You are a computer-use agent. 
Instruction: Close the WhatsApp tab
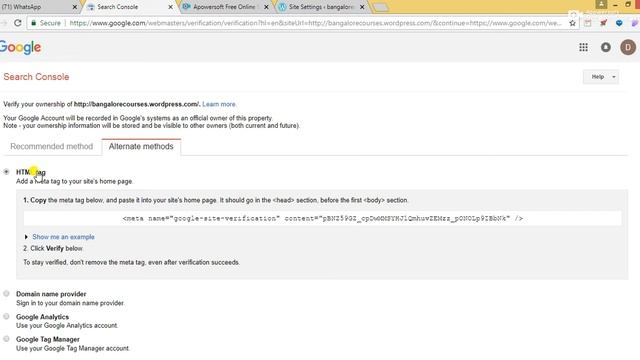click(x=75, y=7)
